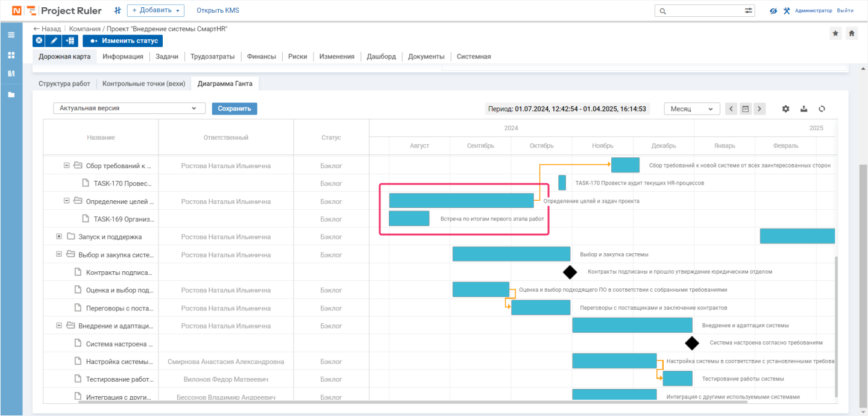Open the folder icon in left sidebar
Screen dimensions: 868x416
click(x=11, y=95)
